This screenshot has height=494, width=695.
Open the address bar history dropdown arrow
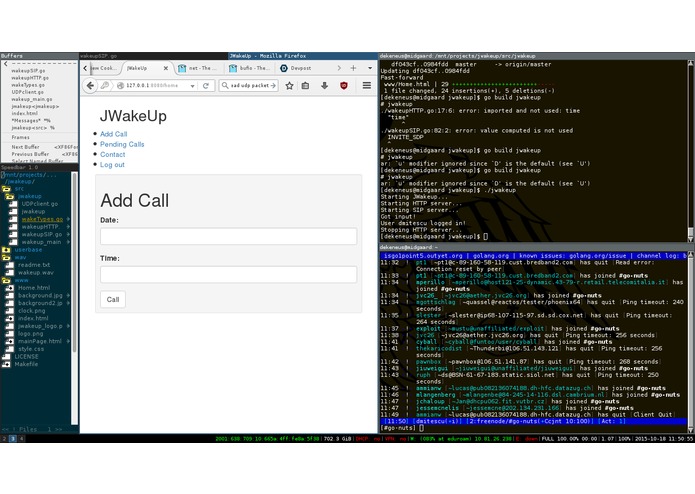[192, 86]
